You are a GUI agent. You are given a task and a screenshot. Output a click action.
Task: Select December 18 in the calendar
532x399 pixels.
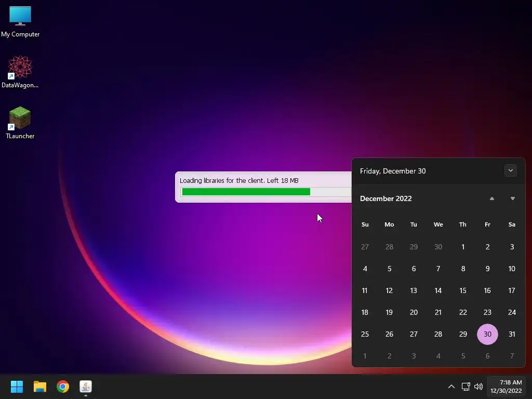point(365,312)
